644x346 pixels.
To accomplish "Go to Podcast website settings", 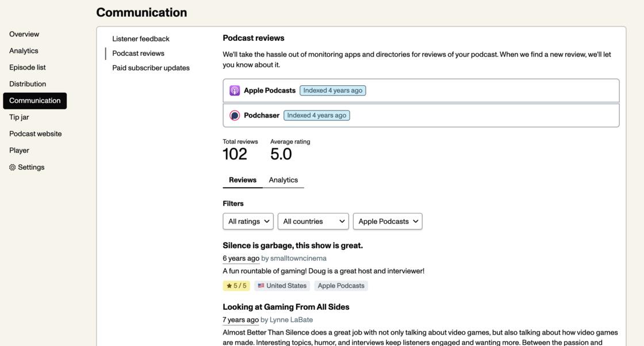I will point(35,134).
